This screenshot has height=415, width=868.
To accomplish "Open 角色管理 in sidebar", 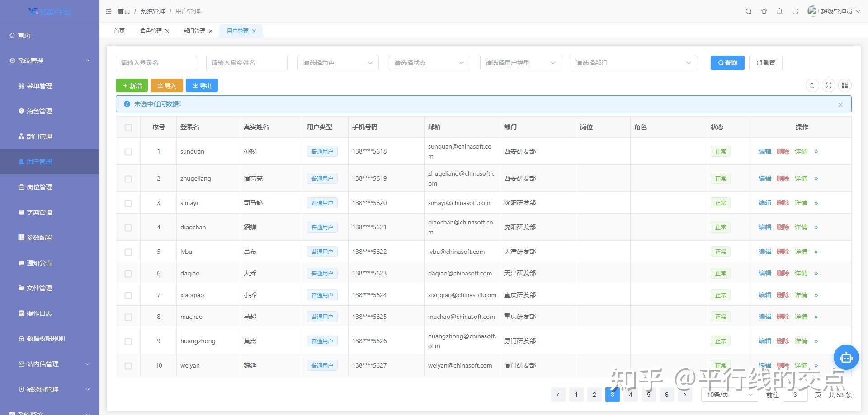I will pyautogui.click(x=50, y=111).
